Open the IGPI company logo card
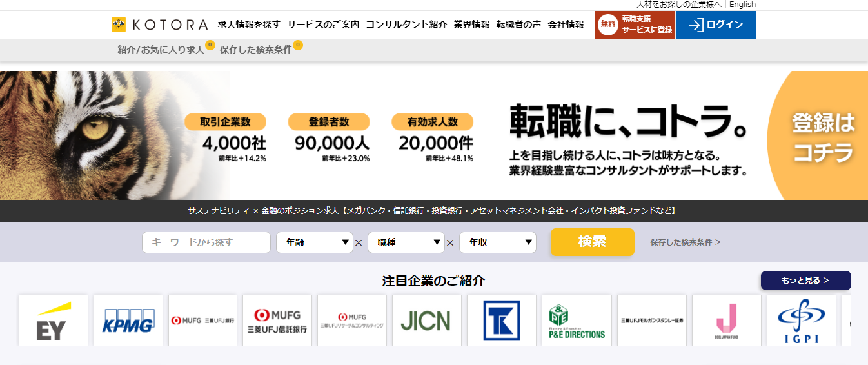This screenshot has width=868, height=365. pyautogui.click(x=802, y=321)
